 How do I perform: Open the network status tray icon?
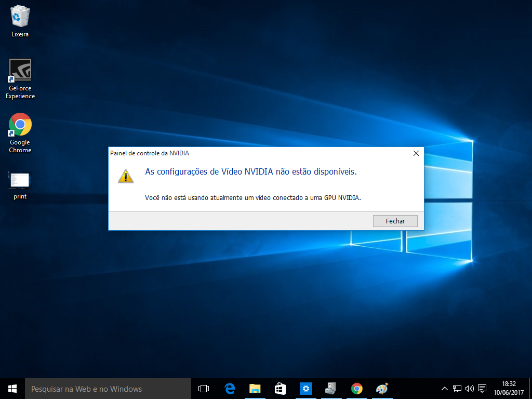(457, 389)
